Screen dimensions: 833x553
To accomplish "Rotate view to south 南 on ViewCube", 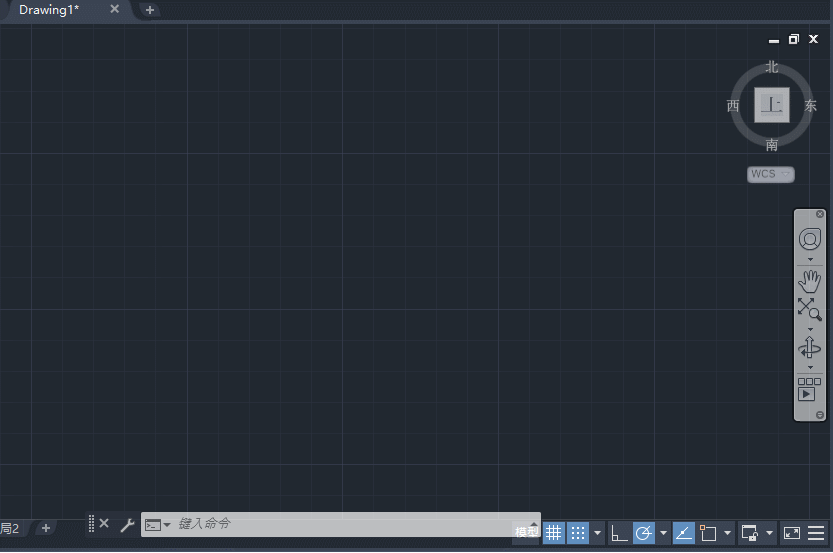I will 772,144.
